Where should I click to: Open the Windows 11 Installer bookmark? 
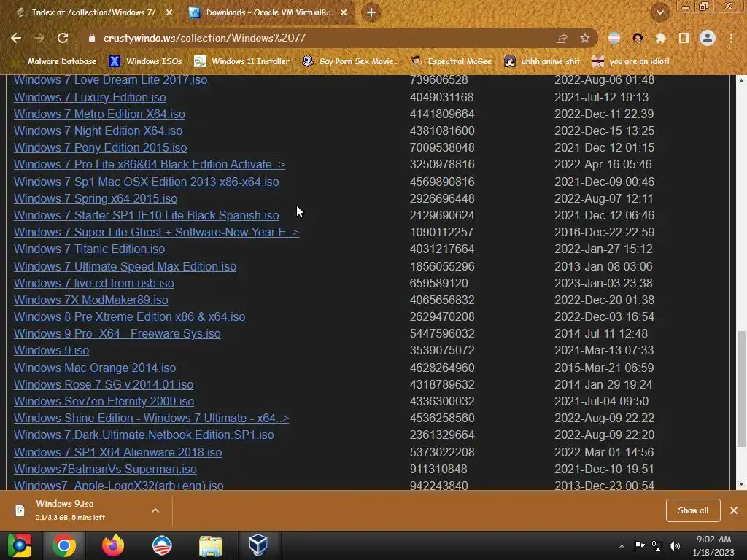click(242, 61)
